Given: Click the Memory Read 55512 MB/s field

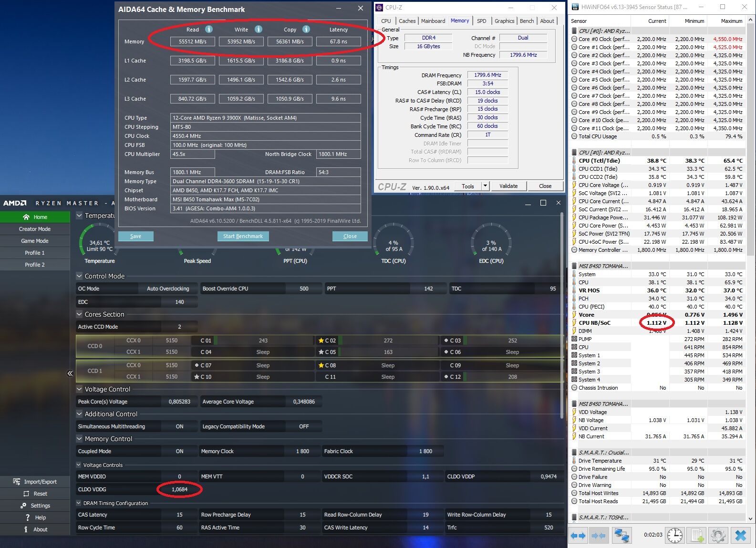Looking at the screenshot, I should 193,41.
